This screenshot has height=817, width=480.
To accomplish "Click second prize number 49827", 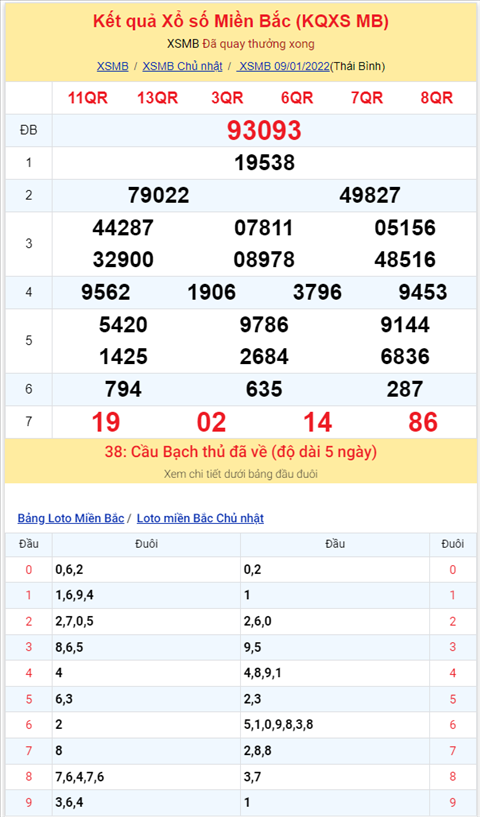I will (370, 195).
